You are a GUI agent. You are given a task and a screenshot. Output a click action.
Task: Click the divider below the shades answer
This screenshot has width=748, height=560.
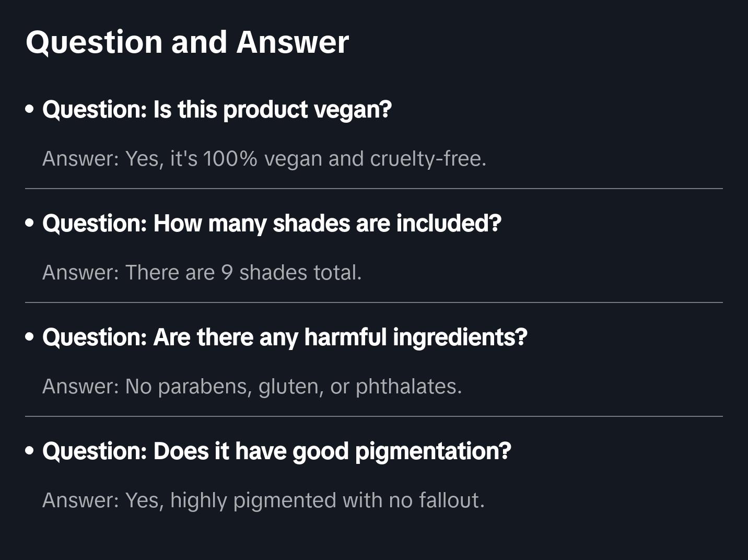coord(374,302)
